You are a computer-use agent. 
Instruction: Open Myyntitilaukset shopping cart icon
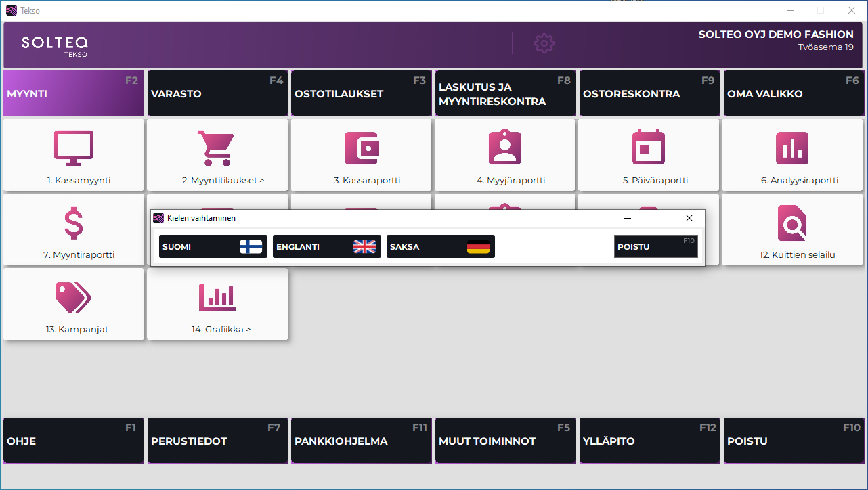[217, 148]
